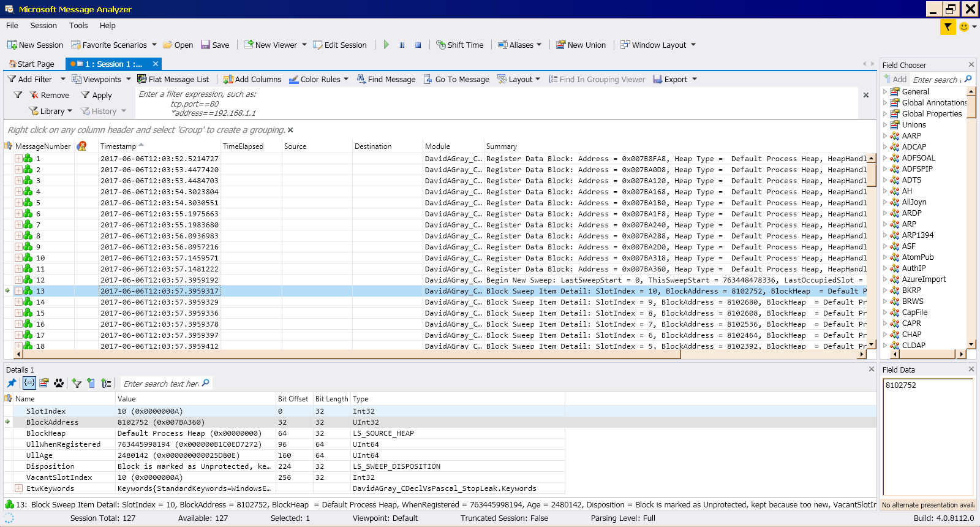Expand message row 1
Screen dimensions: 980x527
[18, 159]
